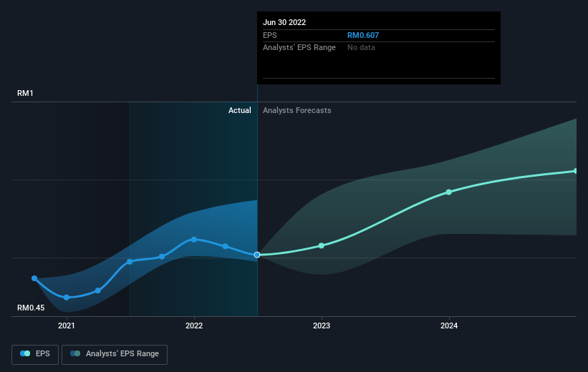
Task: Click the 2022 axis label
Action: (x=194, y=325)
